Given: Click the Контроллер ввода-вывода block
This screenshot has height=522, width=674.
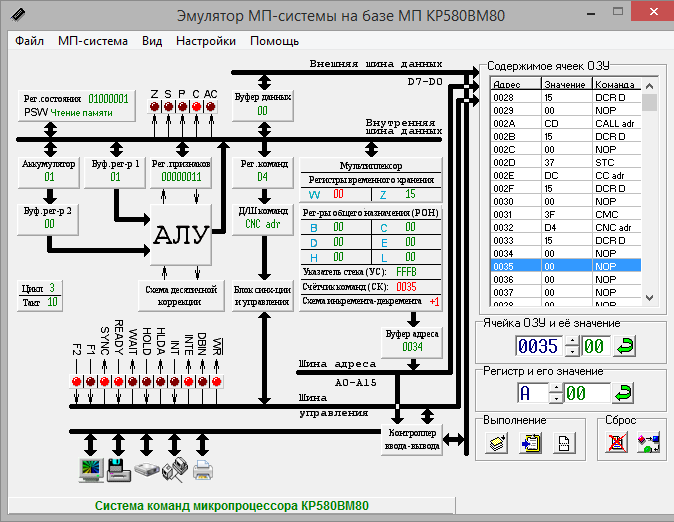Looking at the screenshot, I should coord(412,439).
